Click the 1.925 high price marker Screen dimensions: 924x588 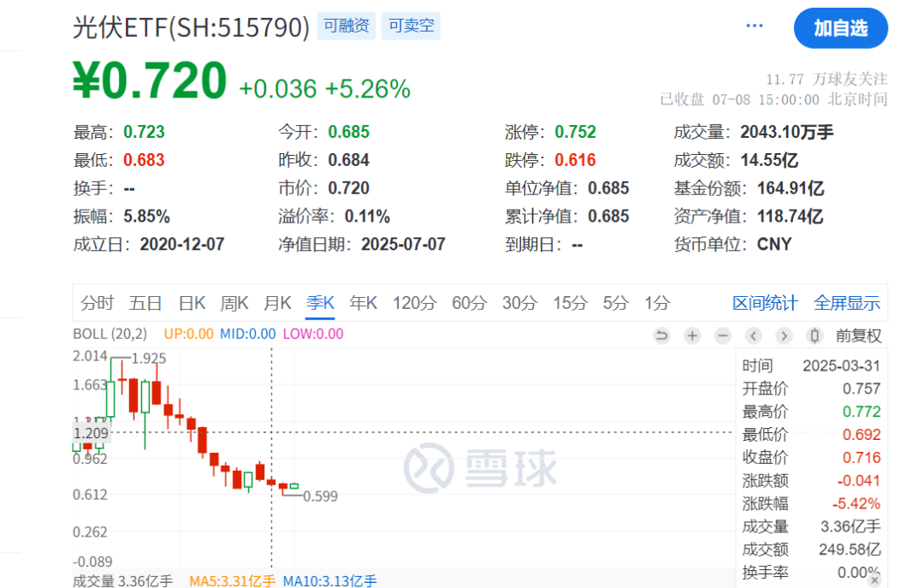click(149, 359)
